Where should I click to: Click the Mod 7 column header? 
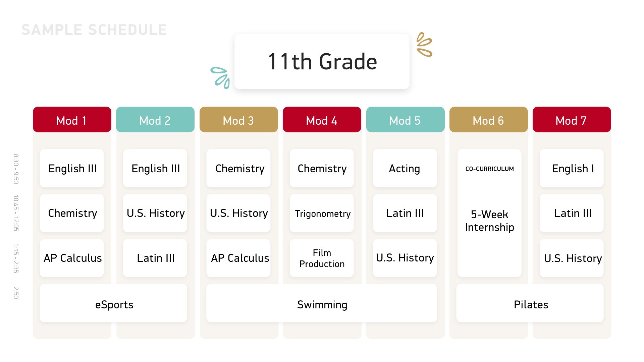point(572,120)
